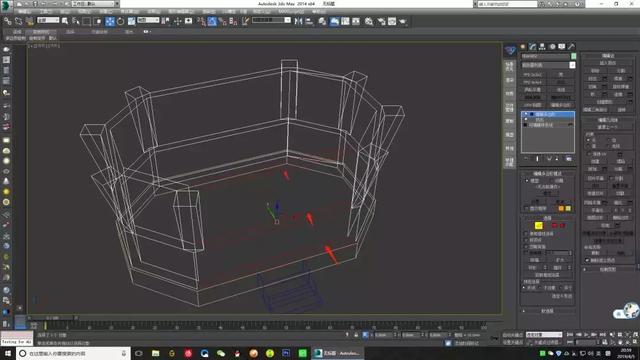Toggle the first checkbox under selection icons

click(526, 234)
